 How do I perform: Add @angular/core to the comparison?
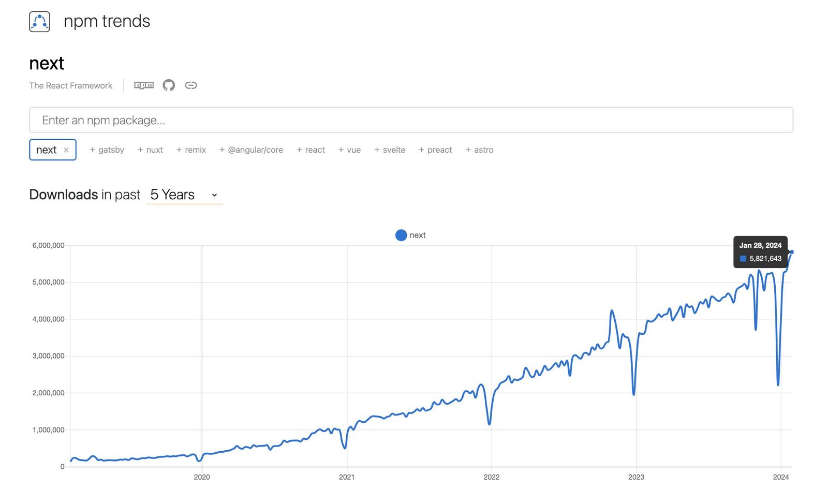[252, 150]
